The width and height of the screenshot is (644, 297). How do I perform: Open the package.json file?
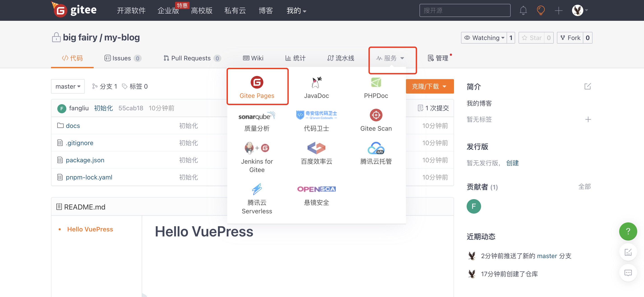[x=85, y=160]
